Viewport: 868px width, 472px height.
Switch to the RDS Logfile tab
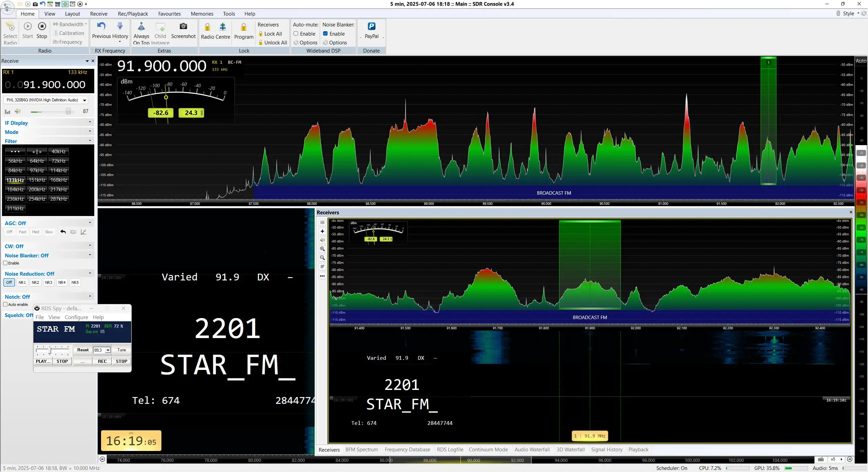[450, 450]
